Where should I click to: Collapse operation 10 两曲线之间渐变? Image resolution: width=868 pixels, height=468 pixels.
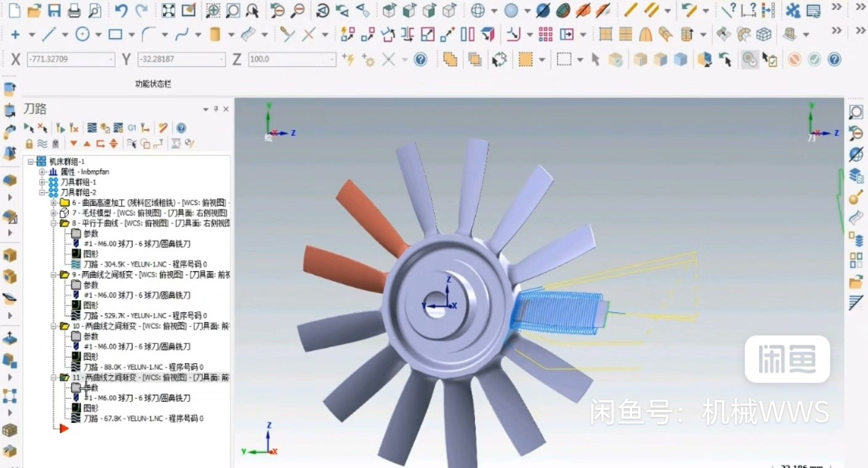tap(53, 326)
